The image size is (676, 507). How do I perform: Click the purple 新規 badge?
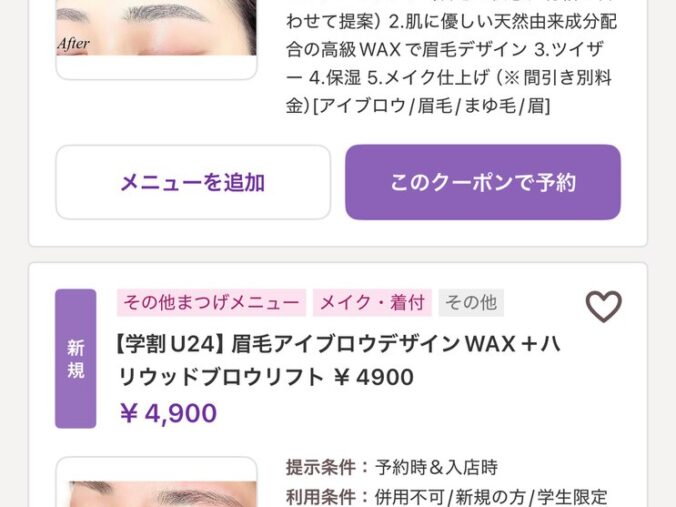click(x=75, y=358)
